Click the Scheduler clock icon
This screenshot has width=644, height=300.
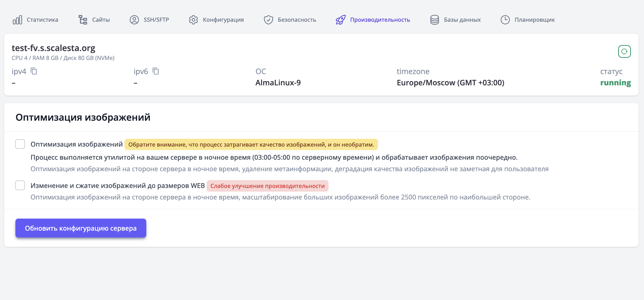point(505,20)
